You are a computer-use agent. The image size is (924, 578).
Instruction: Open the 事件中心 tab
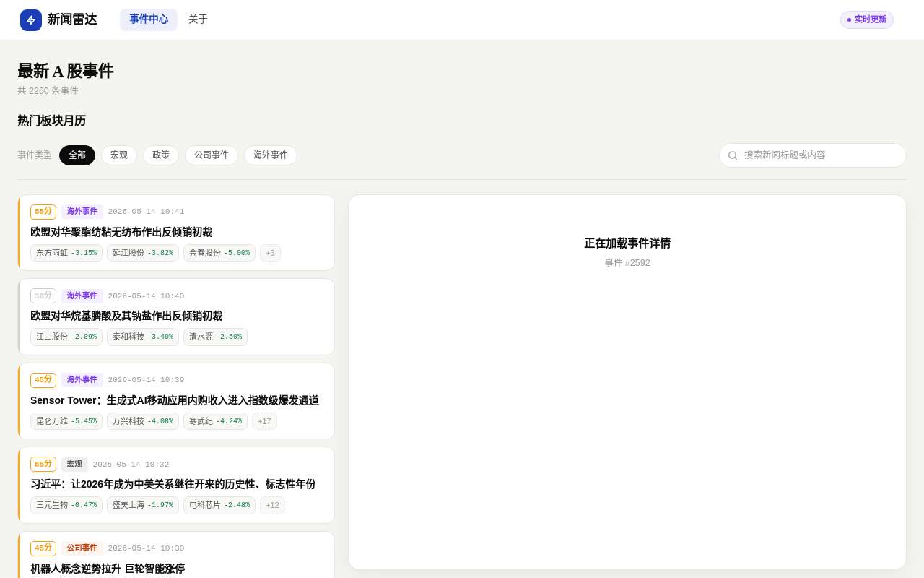[149, 20]
